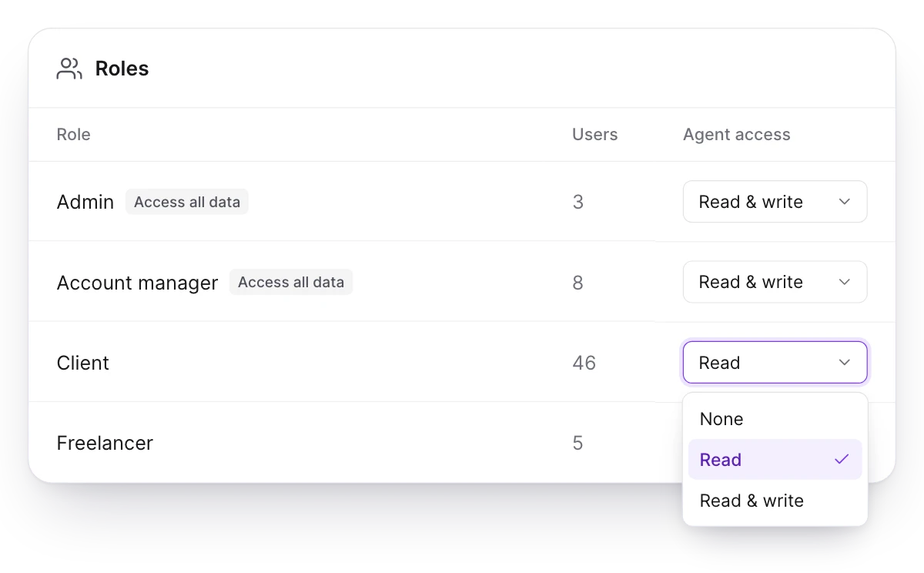924x573 pixels.
Task: Choose None in the access menu
Action: tap(775, 419)
